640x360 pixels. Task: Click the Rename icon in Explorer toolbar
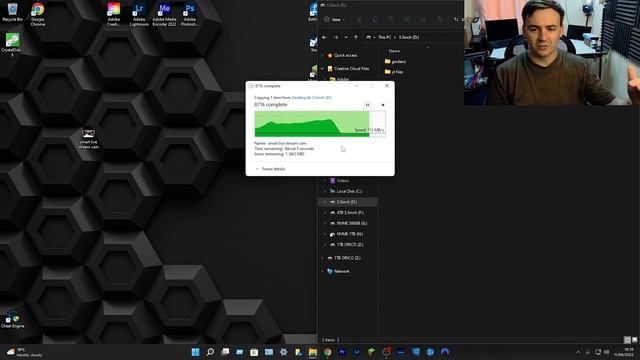[x=407, y=19]
